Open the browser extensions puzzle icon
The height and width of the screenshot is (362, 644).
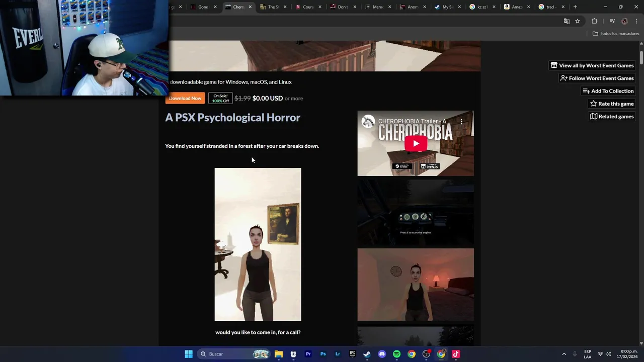coord(595,21)
